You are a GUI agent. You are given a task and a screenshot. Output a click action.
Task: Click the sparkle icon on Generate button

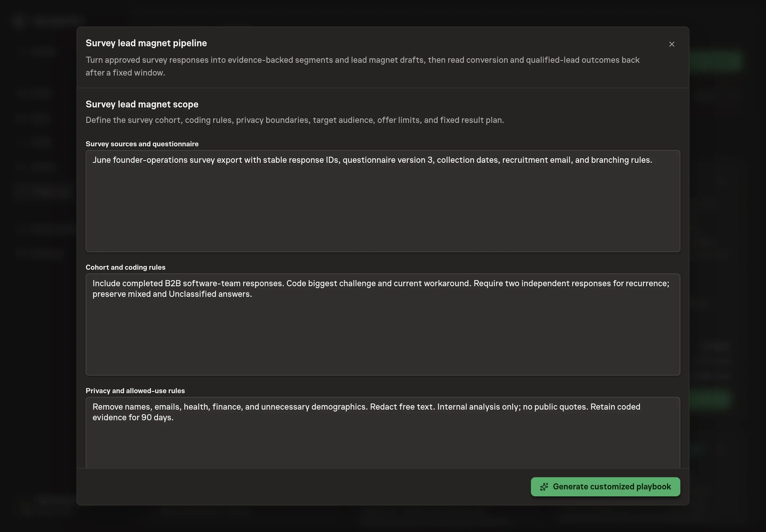[x=544, y=487]
